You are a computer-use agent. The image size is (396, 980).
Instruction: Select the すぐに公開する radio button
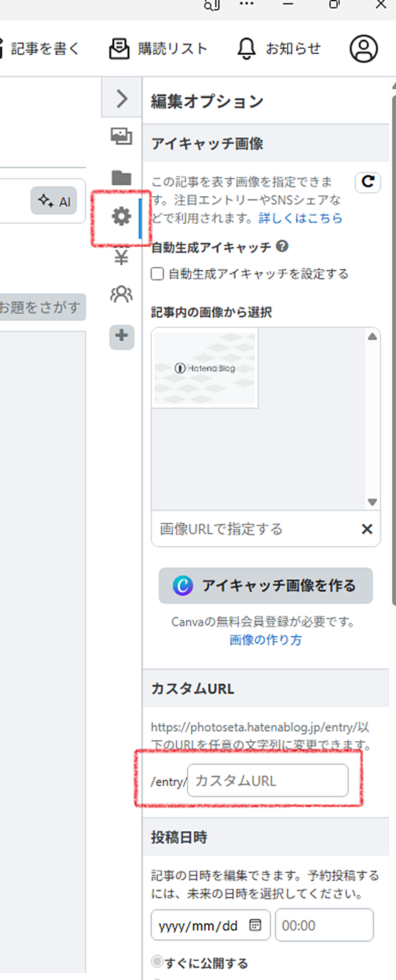pyautogui.click(x=157, y=963)
